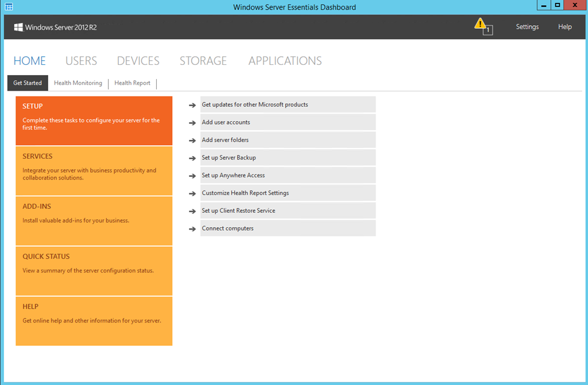Switch to the USERS section
Viewport: 588px width, 385px height.
point(81,61)
